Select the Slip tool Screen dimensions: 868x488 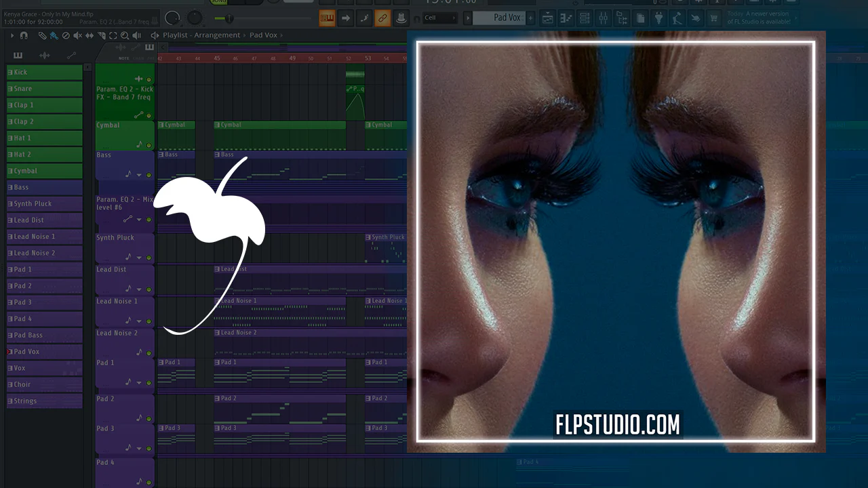[90, 35]
